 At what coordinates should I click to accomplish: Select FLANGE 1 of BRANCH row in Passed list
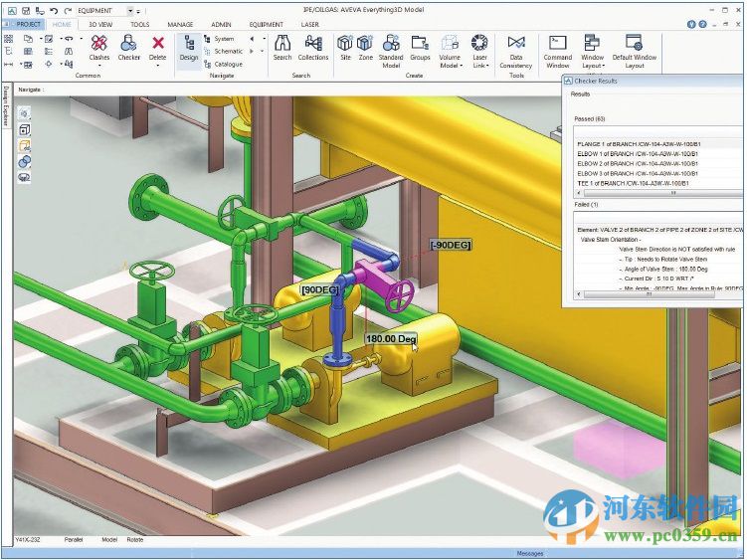coord(658,144)
